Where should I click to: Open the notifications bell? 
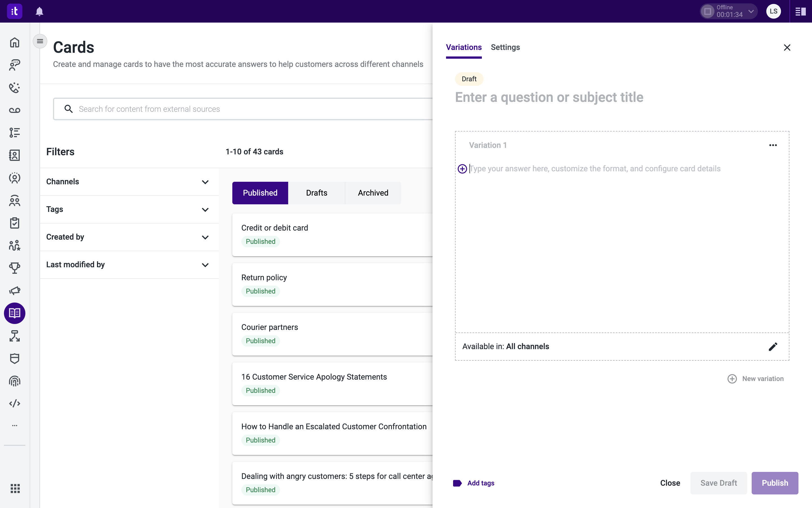click(x=39, y=11)
